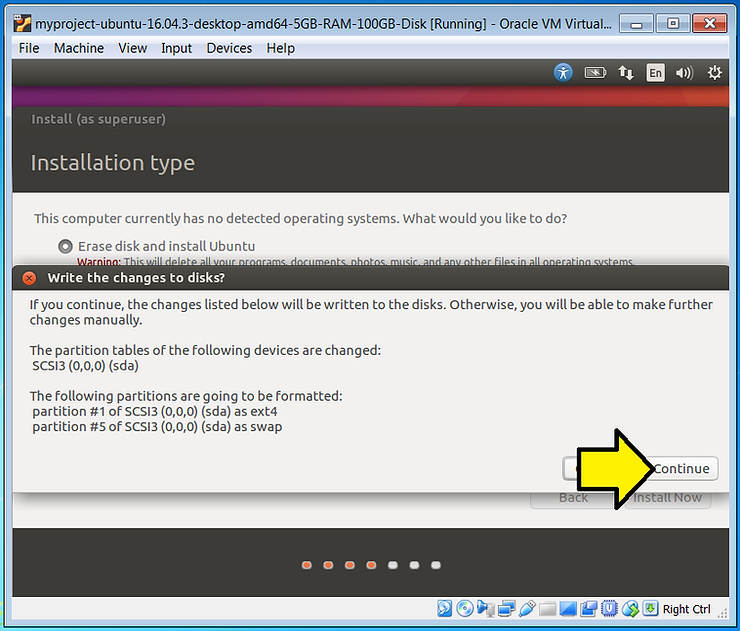Close the 'Write the changes to disks?' dialog
The height and width of the screenshot is (631, 740).
click(x=29, y=278)
